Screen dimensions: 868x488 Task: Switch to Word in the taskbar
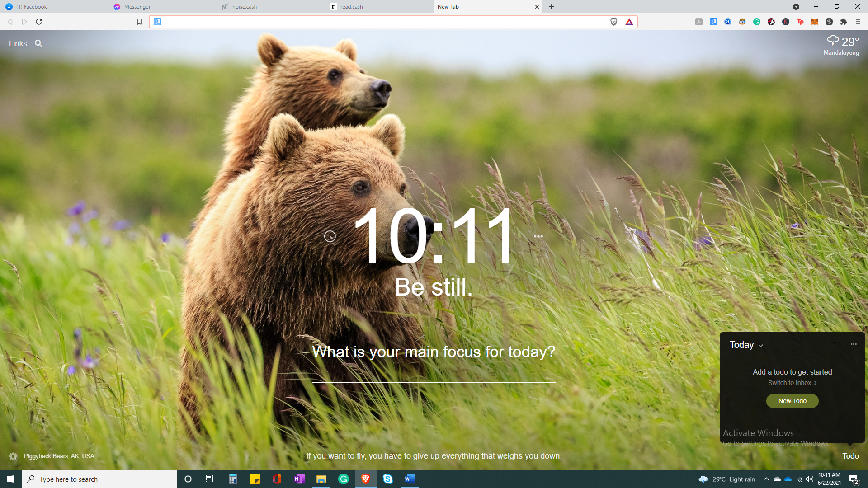point(410,479)
